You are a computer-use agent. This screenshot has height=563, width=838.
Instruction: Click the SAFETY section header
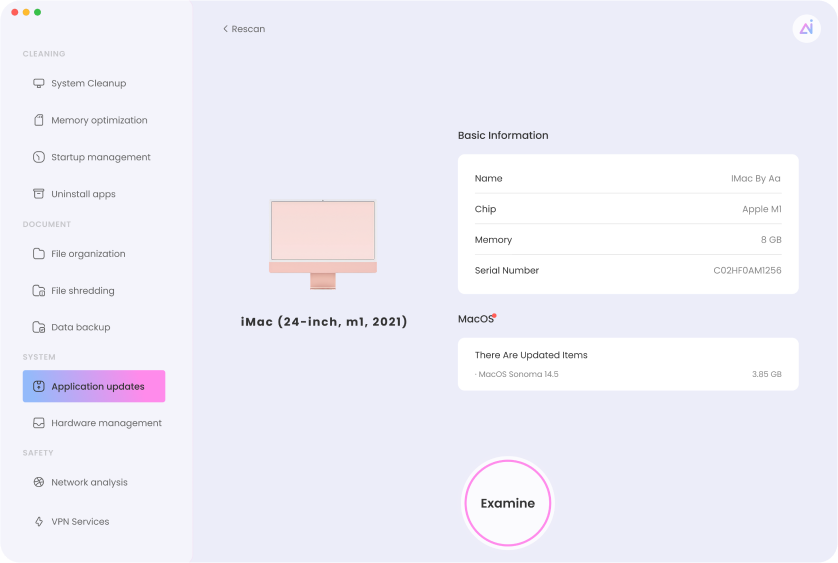point(38,453)
